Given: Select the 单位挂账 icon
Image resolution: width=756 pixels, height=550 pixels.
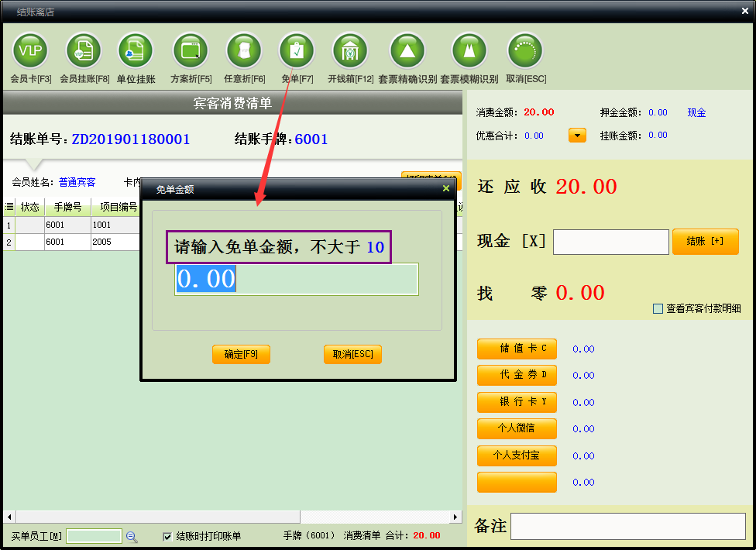Looking at the screenshot, I should pyautogui.click(x=136, y=51).
